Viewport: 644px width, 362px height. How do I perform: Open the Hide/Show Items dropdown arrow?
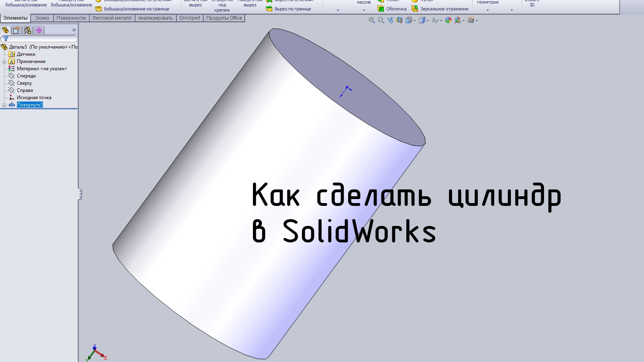[x=441, y=20]
